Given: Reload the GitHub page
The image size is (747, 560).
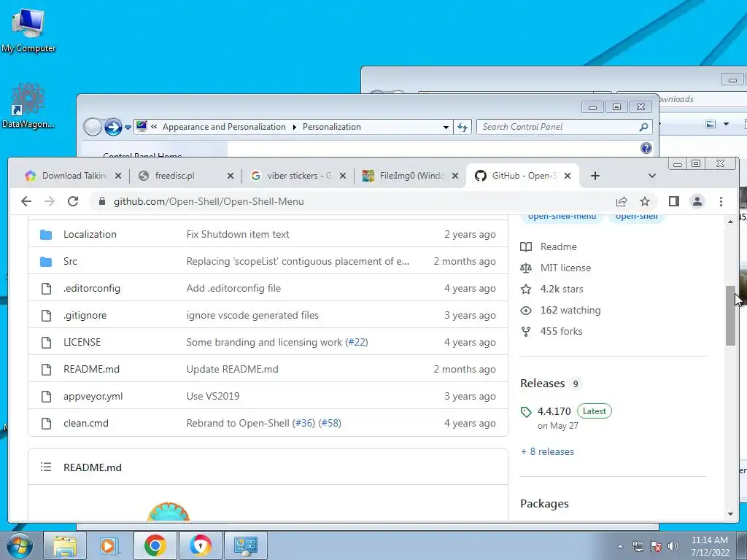Looking at the screenshot, I should click(x=73, y=201).
